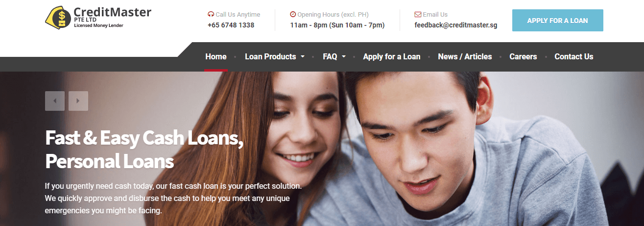Click the phone number +65 6748 1338

[x=231, y=25]
